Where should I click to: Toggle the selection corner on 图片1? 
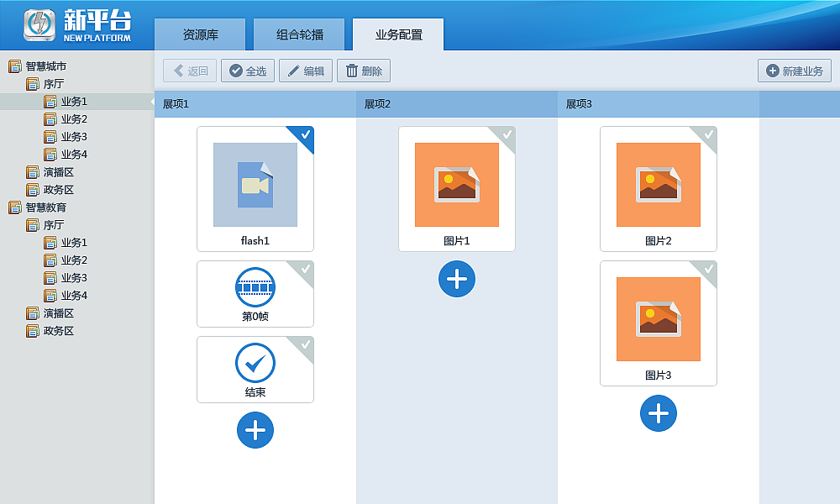507,133
